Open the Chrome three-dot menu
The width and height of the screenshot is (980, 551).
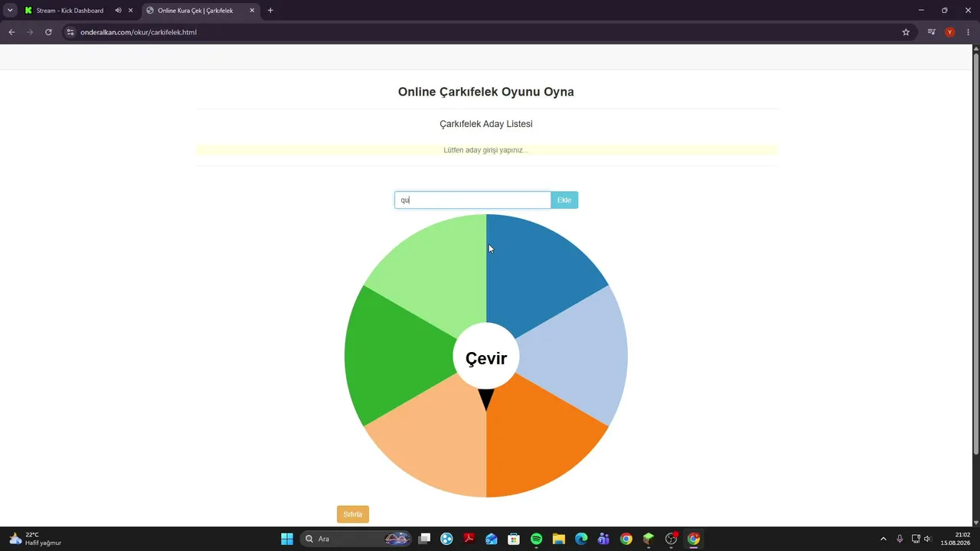click(x=969, y=32)
